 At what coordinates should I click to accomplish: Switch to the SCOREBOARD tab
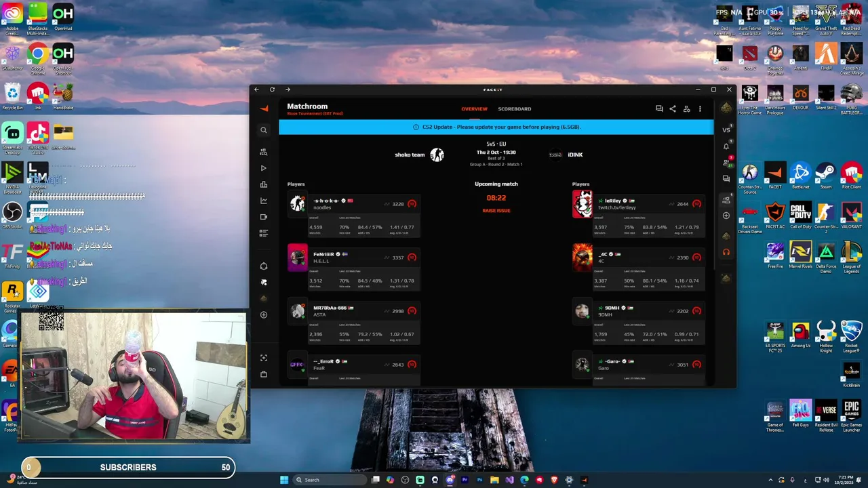tap(514, 108)
